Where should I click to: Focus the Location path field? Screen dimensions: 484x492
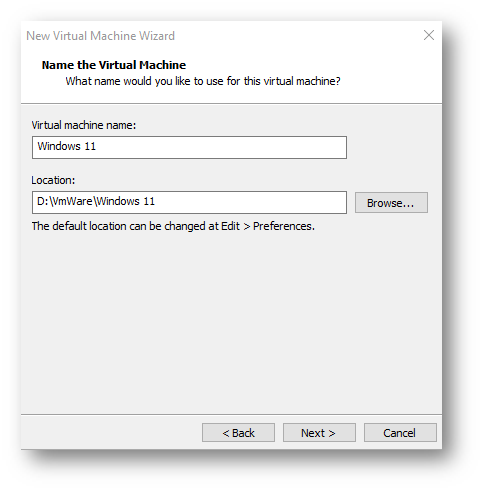[189, 202]
